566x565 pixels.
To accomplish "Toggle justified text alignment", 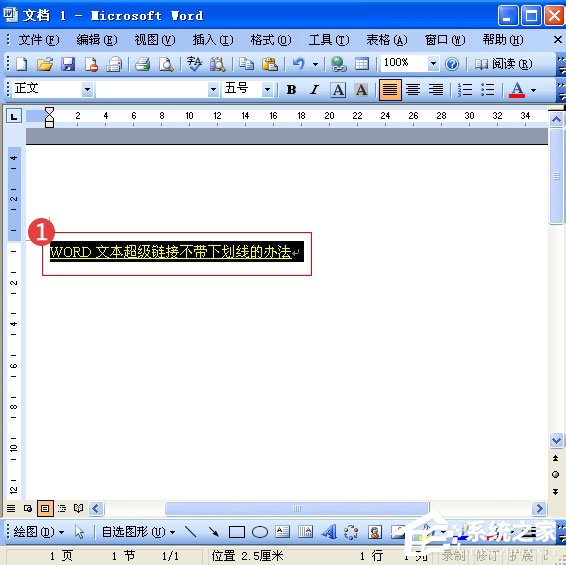I will [390, 90].
